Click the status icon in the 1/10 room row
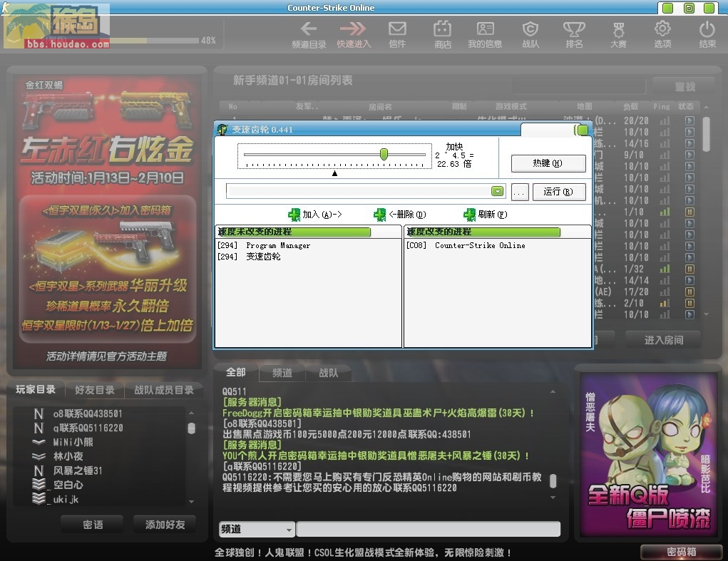728x561 pixels. click(x=690, y=212)
